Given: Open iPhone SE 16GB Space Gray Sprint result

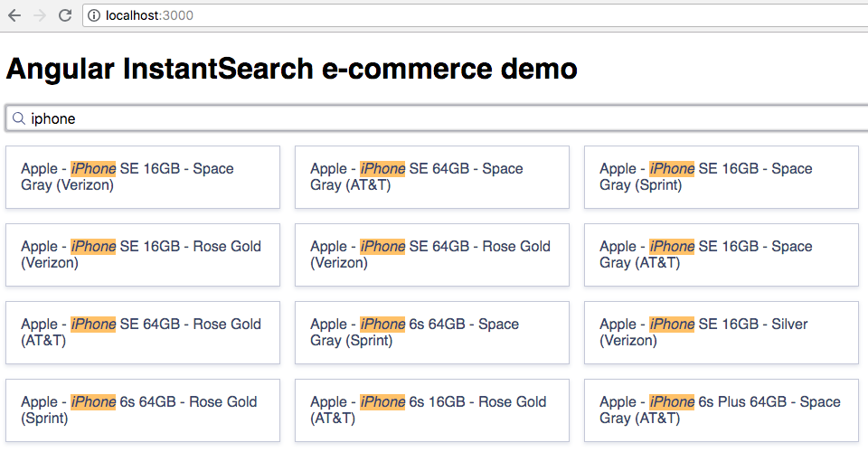Looking at the screenshot, I should [x=721, y=177].
